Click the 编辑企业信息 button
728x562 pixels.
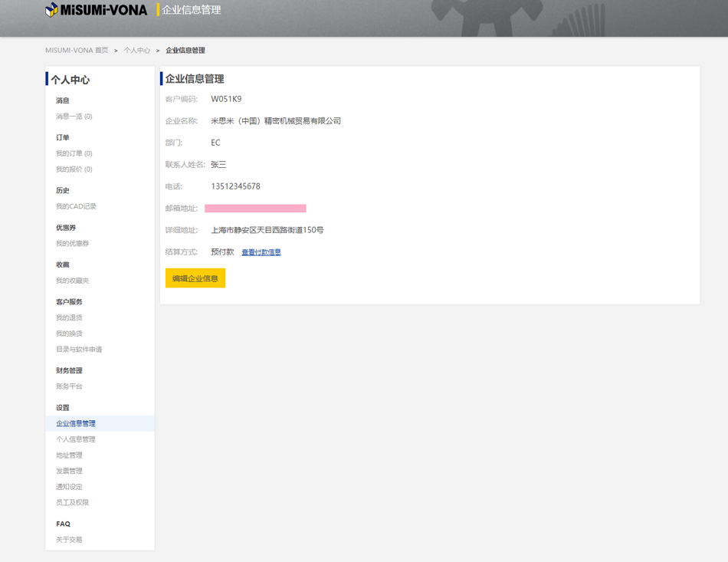[195, 278]
